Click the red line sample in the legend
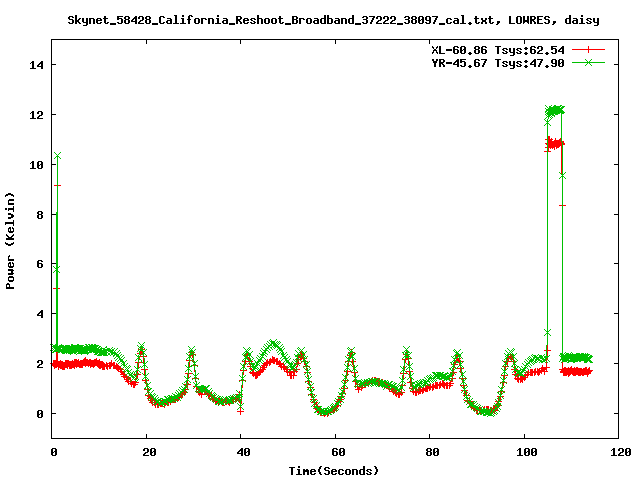 [x=588, y=50]
